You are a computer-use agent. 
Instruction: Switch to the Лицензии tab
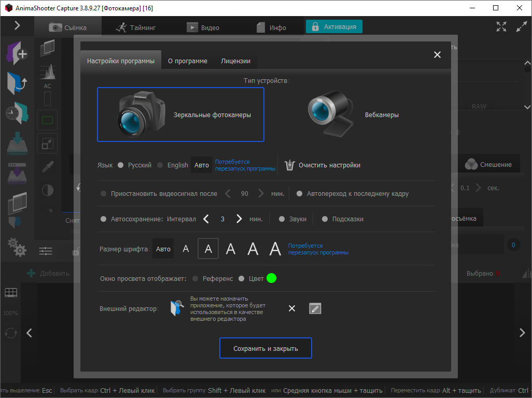click(x=235, y=61)
